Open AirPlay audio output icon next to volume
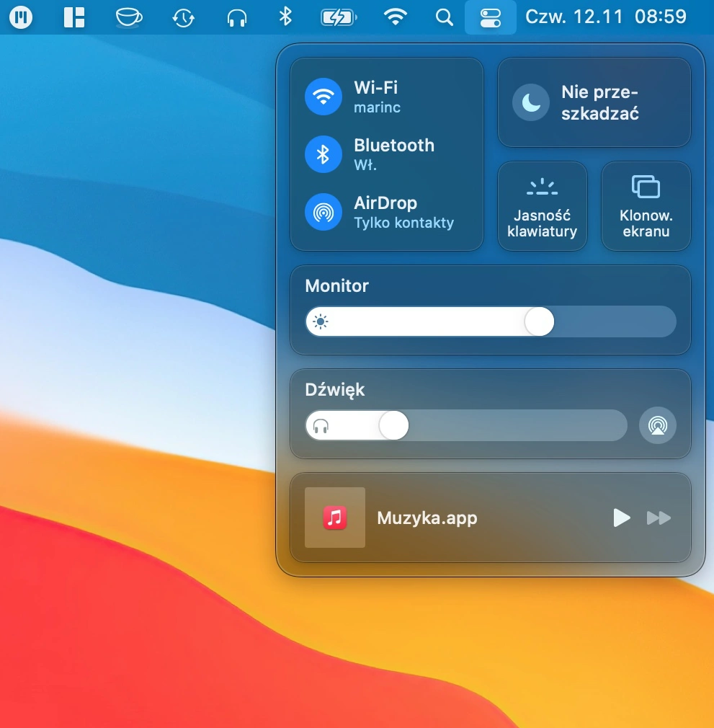This screenshot has width=714, height=728. 657,425
